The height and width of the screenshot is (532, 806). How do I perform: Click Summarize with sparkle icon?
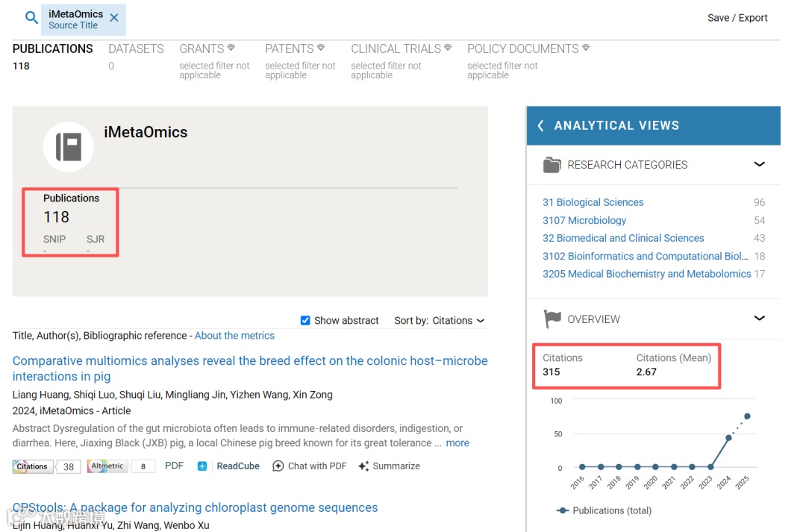click(x=389, y=466)
